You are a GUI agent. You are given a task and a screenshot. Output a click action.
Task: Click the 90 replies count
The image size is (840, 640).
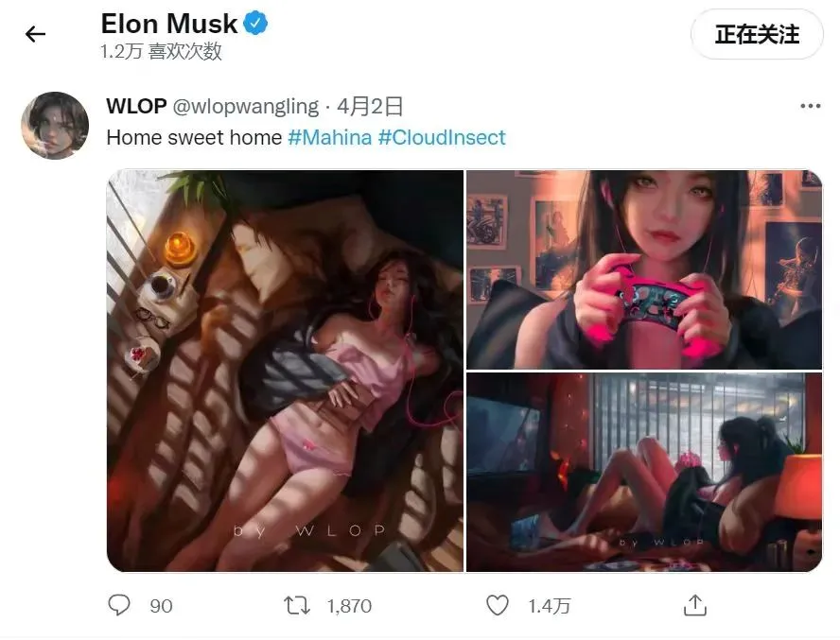tap(161, 606)
